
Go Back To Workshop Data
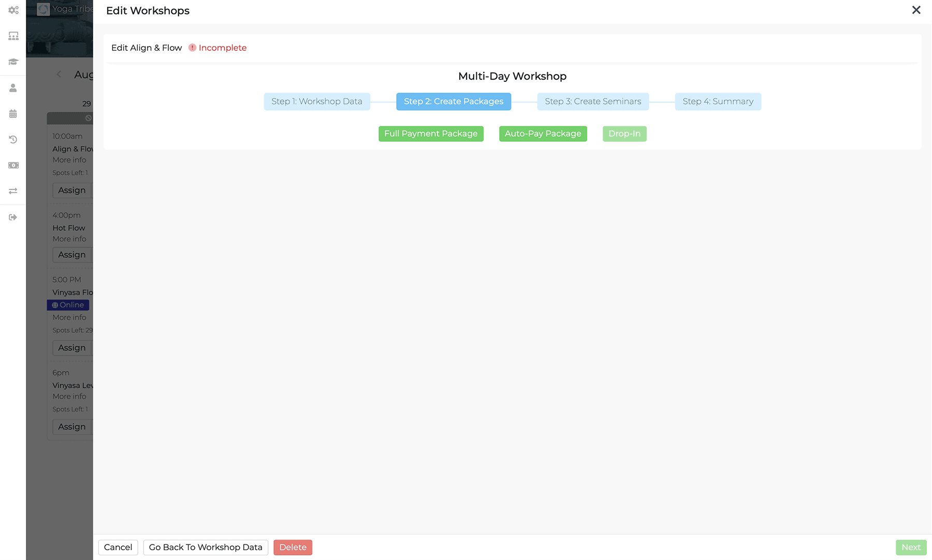pos(206,547)
